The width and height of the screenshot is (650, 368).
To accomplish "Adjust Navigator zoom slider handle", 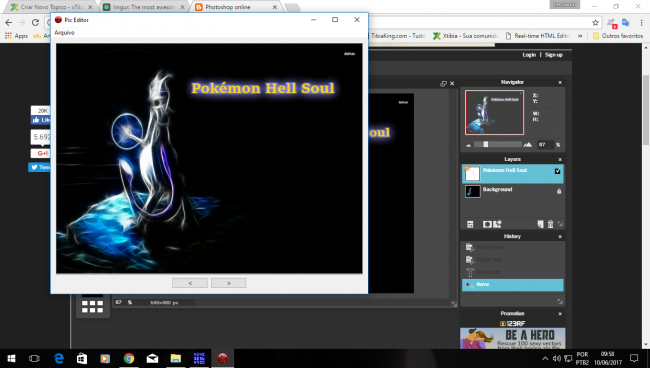I will pos(485,144).
